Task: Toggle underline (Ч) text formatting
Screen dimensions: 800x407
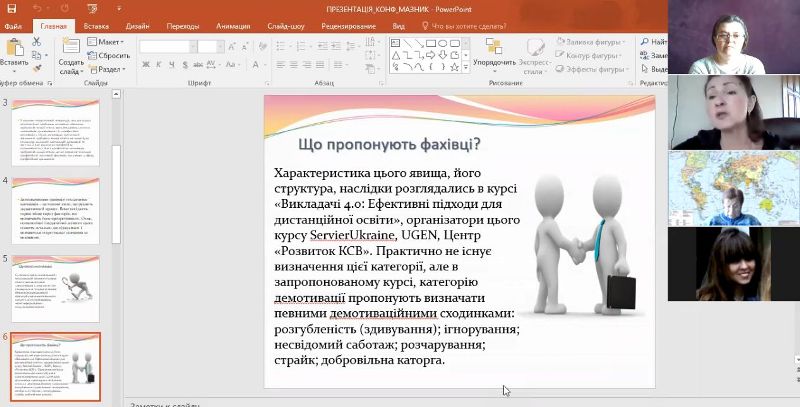Action: [x=169, y=65]
